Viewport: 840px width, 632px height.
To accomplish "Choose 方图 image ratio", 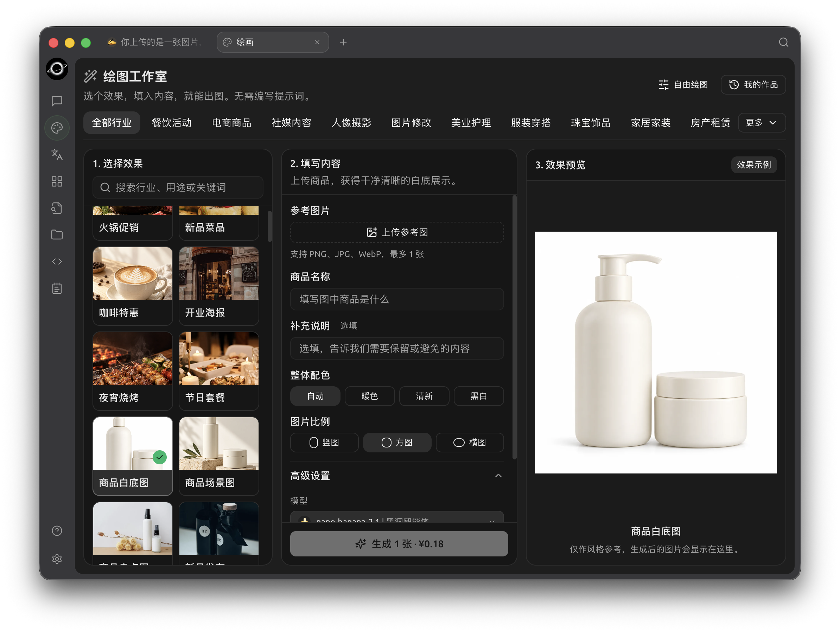I will click(x=397, y=443).
